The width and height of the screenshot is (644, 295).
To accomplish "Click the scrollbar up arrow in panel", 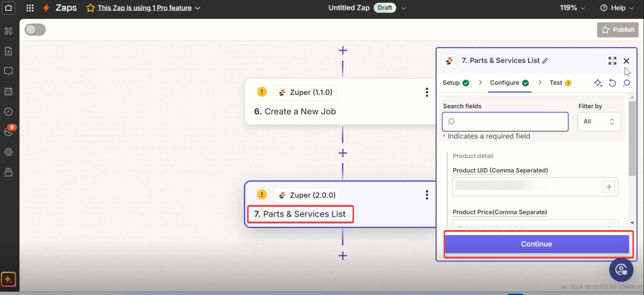I will click(632, 98).
